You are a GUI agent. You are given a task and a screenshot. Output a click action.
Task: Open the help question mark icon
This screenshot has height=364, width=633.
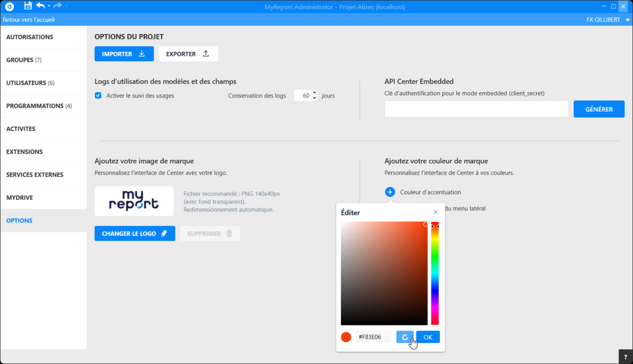[625, 357]
